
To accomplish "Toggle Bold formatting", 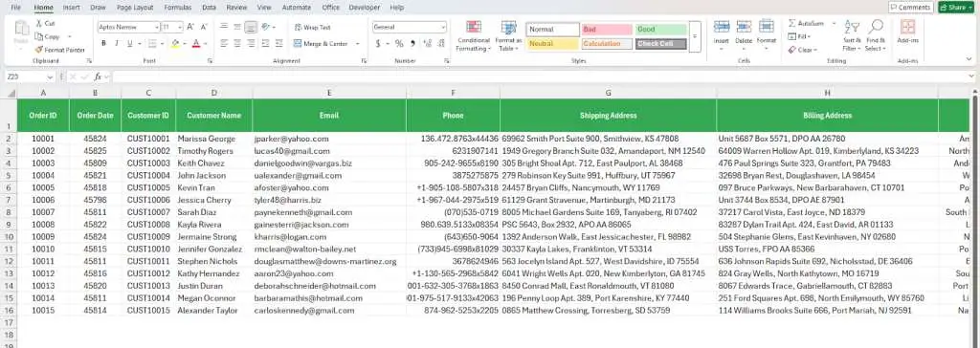I will tap(103, 44).
